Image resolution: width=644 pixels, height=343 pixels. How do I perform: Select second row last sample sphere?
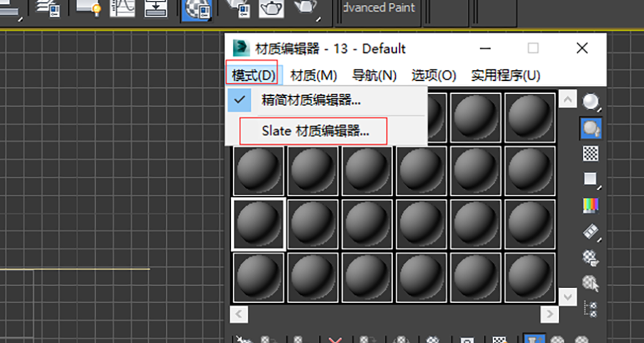(530, 171)
